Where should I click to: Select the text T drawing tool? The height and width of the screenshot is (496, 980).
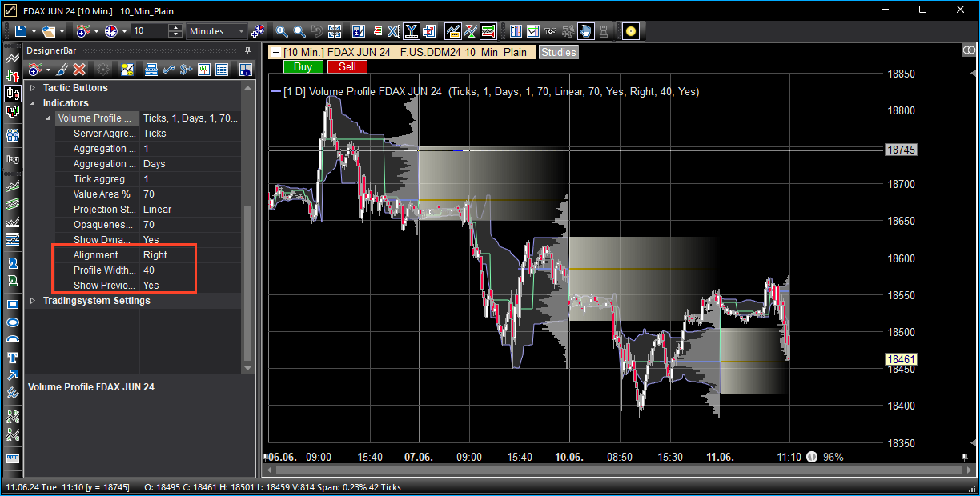[13, 357]
